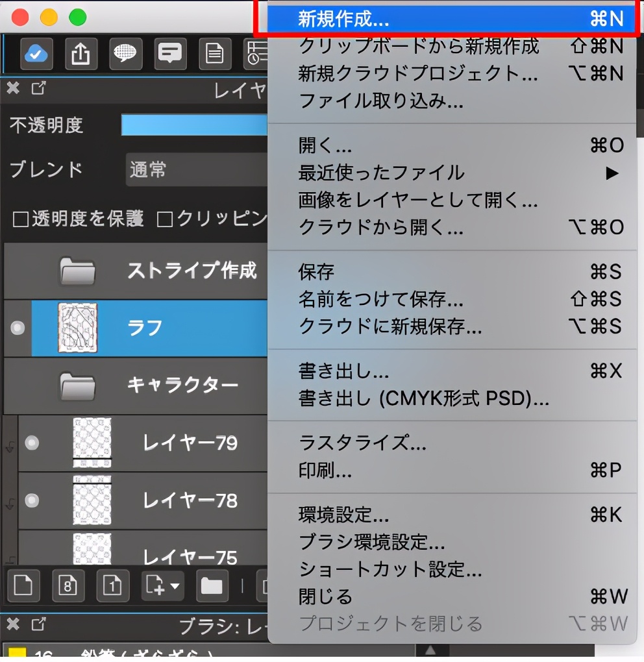Image resolution: width=644 pixels, height=662 pixels.
Task: Enable 透明度を保護 checkbox
Action: tap(21, 220)
